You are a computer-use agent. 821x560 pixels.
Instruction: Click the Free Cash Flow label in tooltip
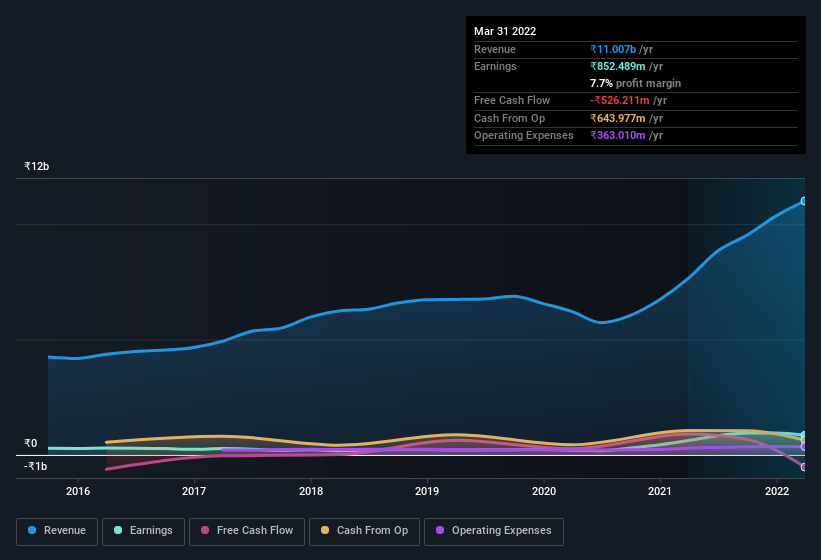512,100
